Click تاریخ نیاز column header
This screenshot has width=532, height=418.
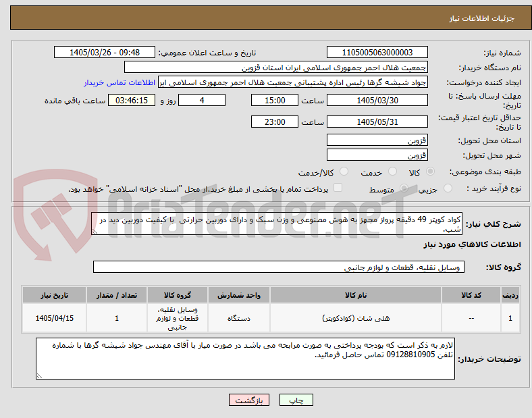54,295
